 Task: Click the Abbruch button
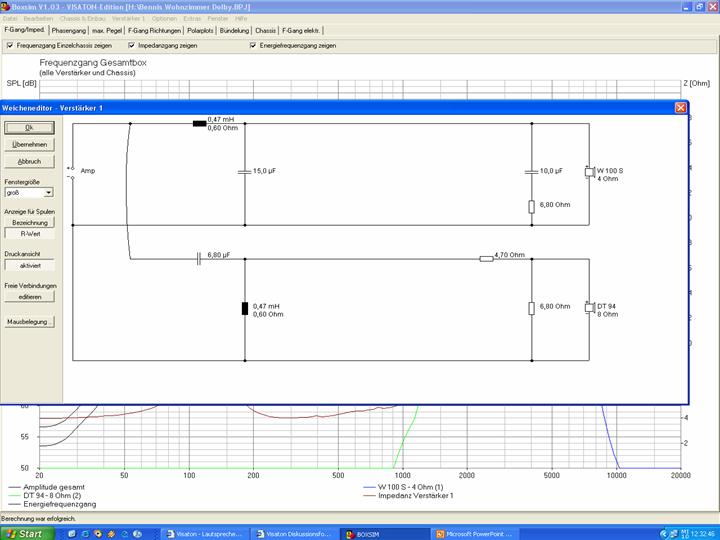29,161
